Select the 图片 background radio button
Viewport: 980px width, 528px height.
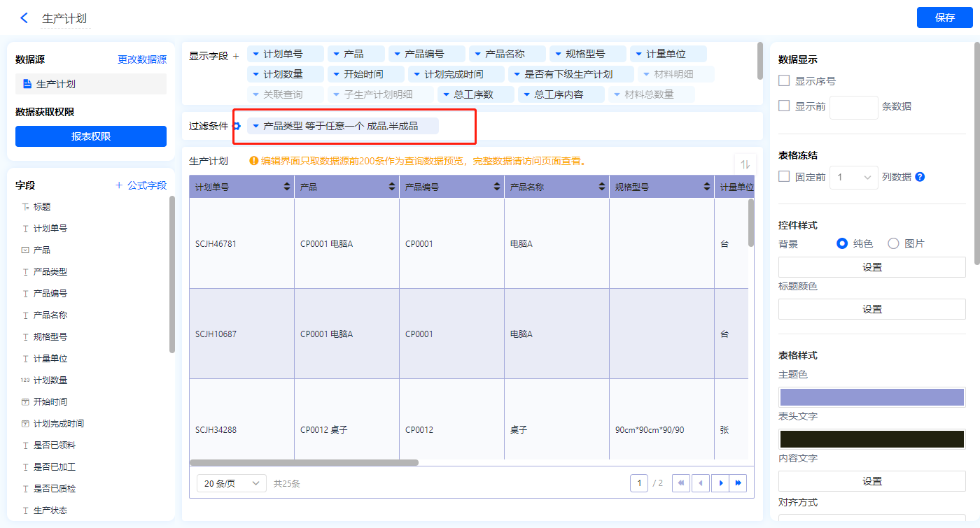[x=893, y=243]
